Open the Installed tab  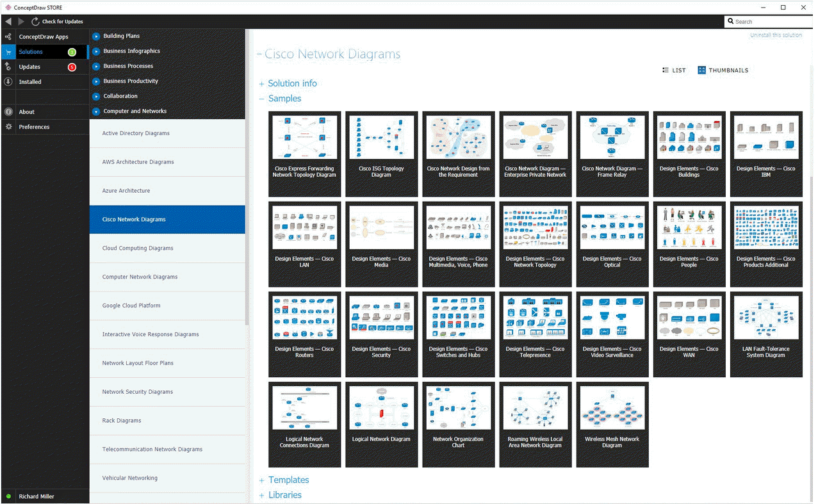point(45,82)
